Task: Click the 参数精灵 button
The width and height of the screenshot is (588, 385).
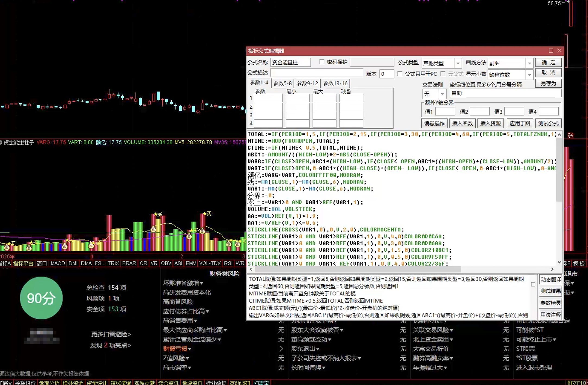Action: [x=551, y=303]
